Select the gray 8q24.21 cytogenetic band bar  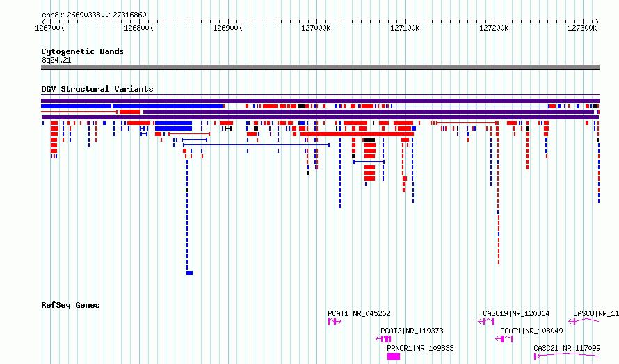[320, 67]
